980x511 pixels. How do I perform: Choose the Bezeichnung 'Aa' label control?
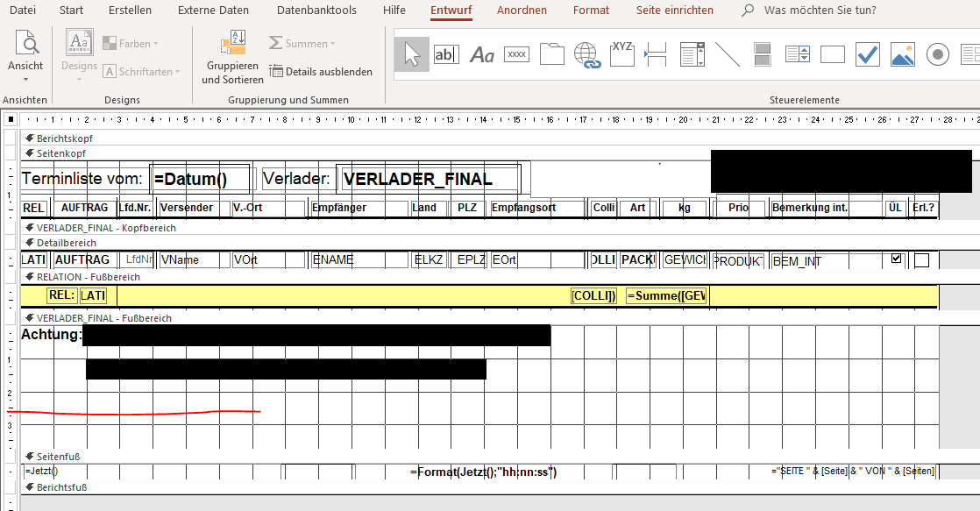point(482,55)
